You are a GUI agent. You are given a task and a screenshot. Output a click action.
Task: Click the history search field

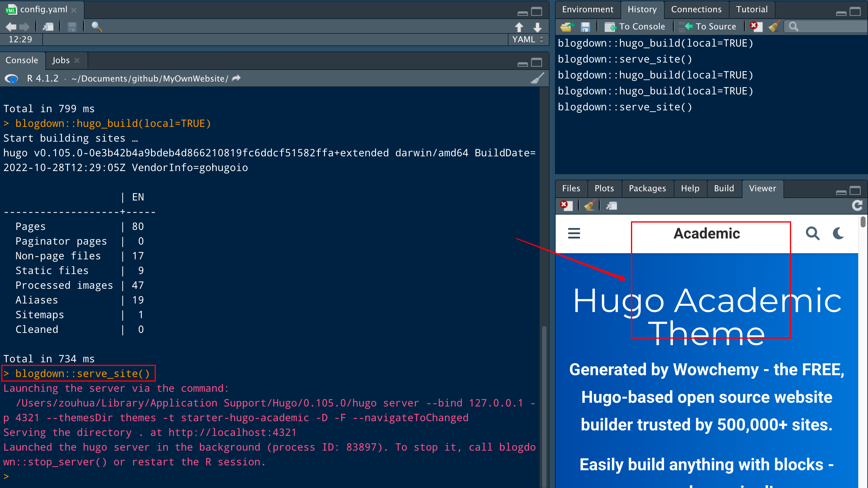click(829, 27)
